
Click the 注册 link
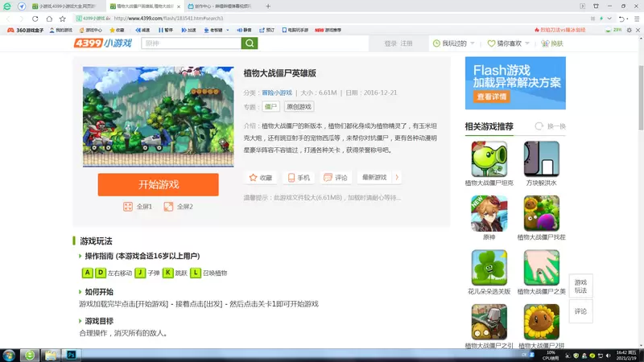(x=407, y=43)
